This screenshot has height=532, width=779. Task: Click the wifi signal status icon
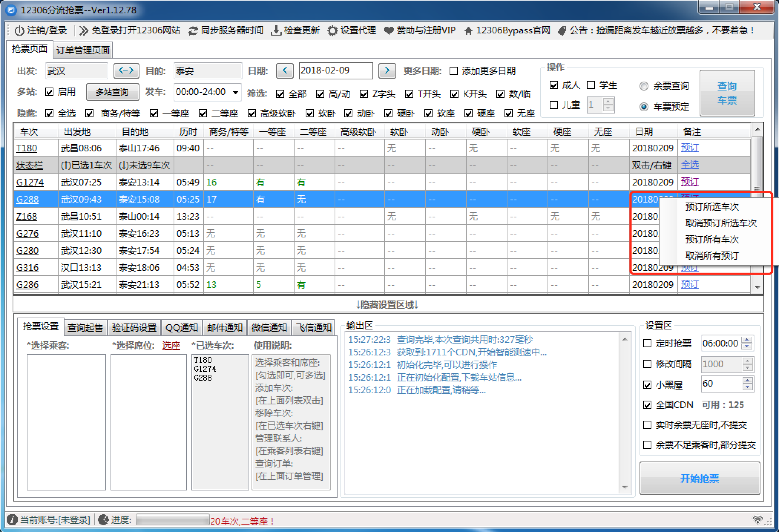point(757,519)
